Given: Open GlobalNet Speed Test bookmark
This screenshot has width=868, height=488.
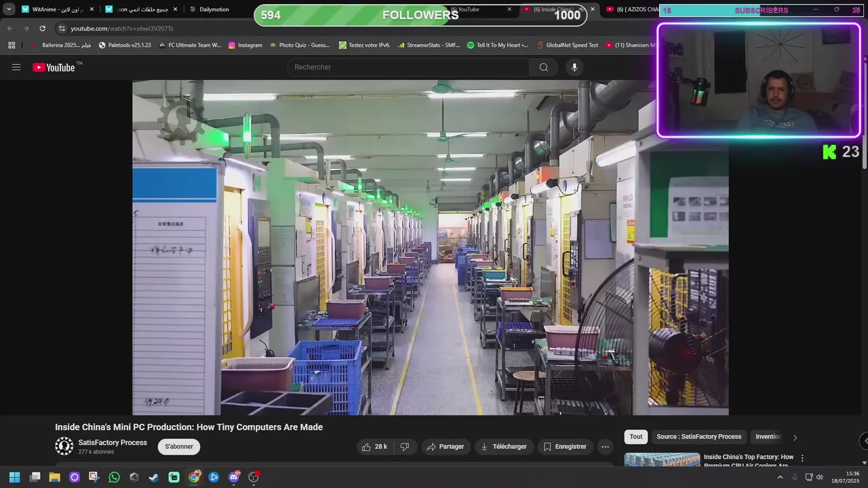Looking at the screenshot, I should tap(567, 45).
